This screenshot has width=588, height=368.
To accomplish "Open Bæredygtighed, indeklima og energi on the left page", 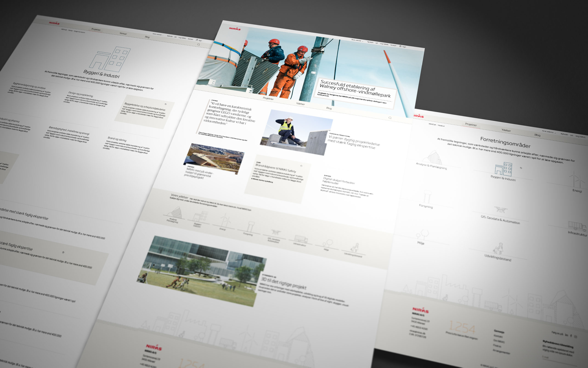I will [69, 130].
